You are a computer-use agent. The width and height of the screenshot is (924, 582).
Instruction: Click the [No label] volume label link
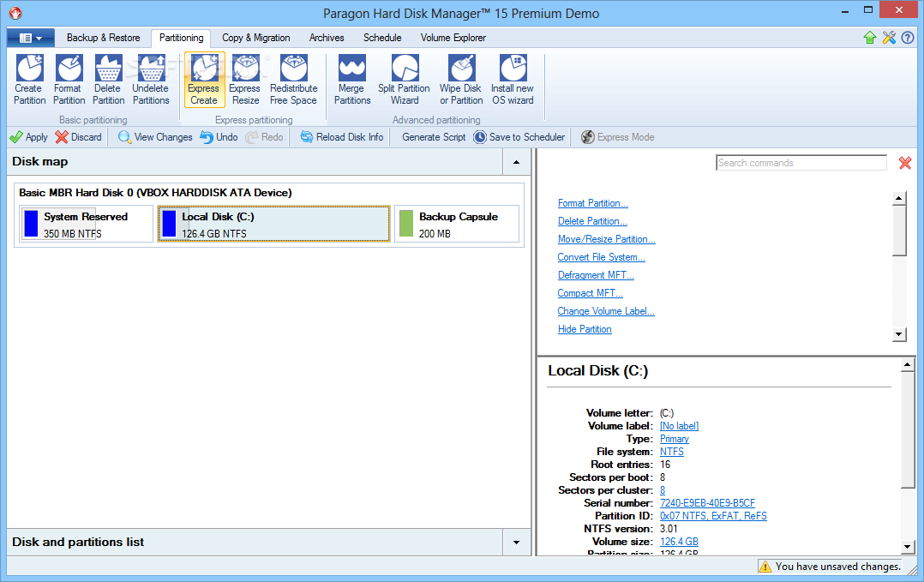click(x=679, y=426)
